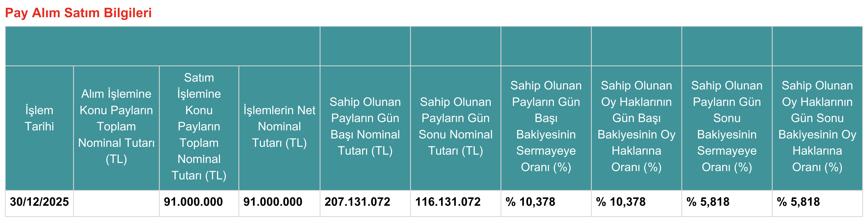Image resolution: width=868 pixels, height=224 pixels.
Task: Select the 'Satım İşlemine Konu Payların' header
Action: coord(199,126)
